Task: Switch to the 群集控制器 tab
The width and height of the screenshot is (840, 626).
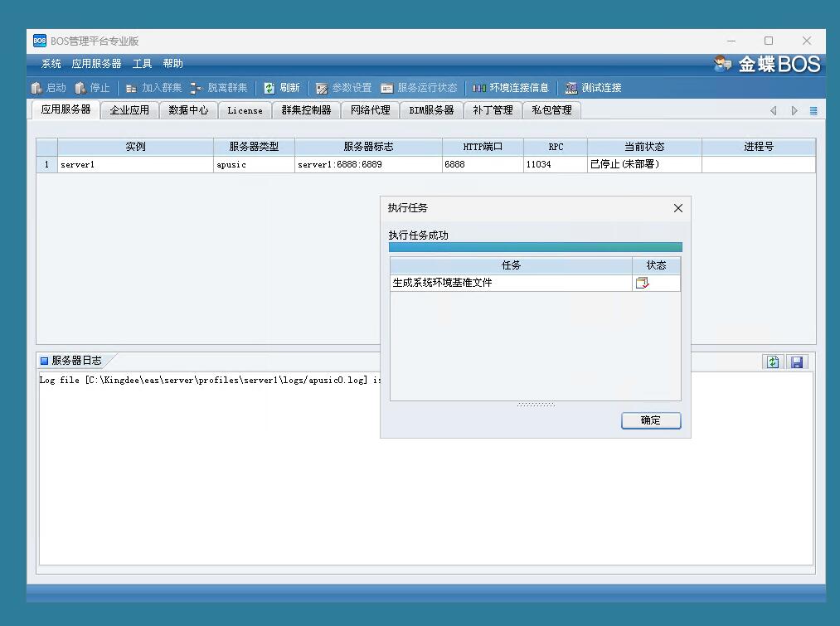Action: 307,110
